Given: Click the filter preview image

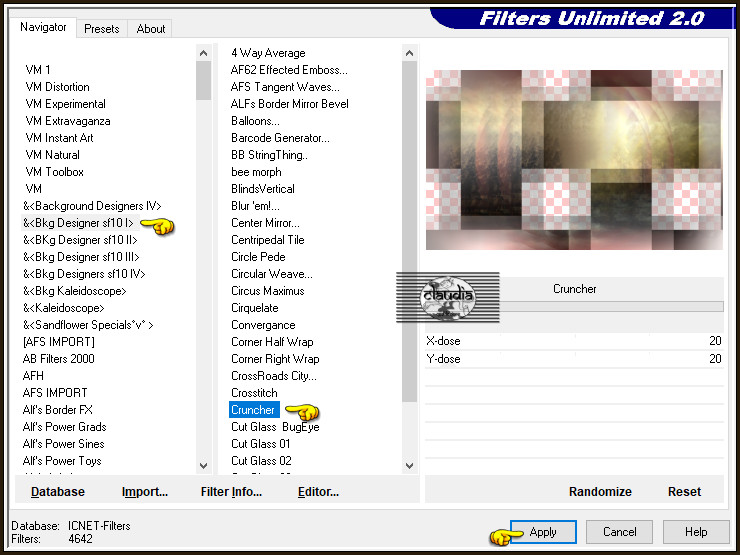Looking at the screenshot, I should 574,160.
